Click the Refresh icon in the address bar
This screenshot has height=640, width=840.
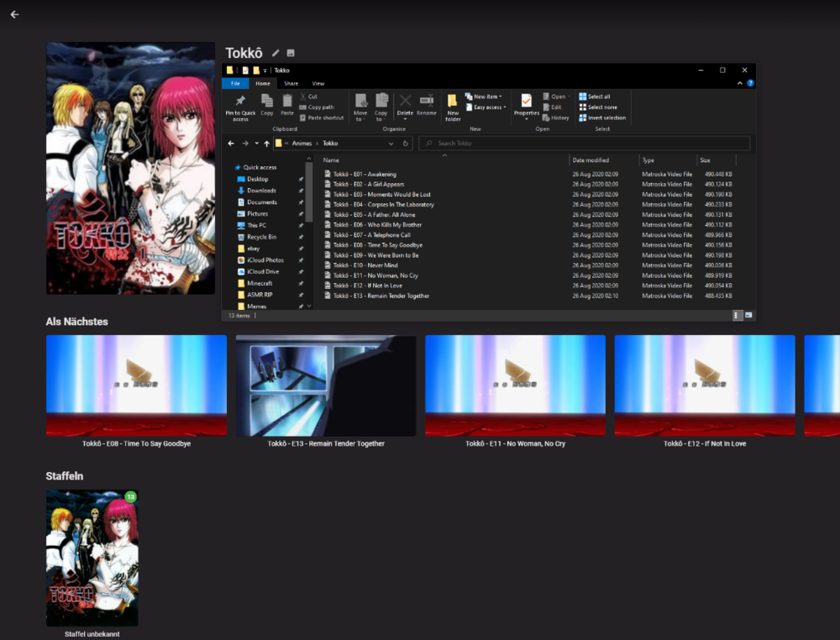point(405,144)
